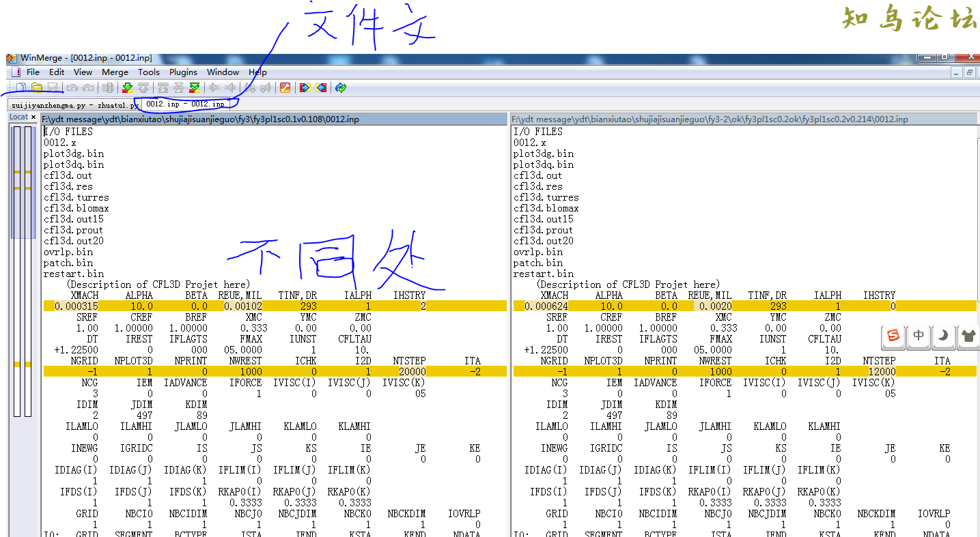Click cfl3d.blomax line in left pane
The image size is (980, 537).
click(76, 208)
